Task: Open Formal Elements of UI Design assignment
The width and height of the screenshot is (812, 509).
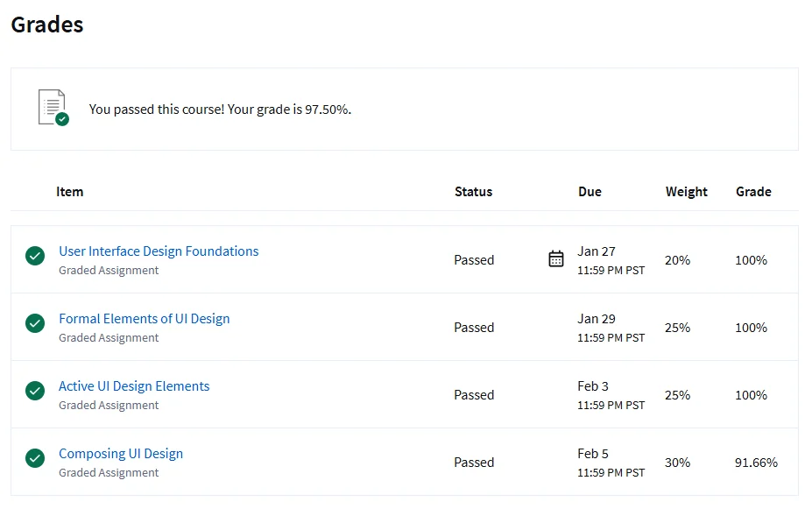Action: pyautogui.click(x=144, y=319)
